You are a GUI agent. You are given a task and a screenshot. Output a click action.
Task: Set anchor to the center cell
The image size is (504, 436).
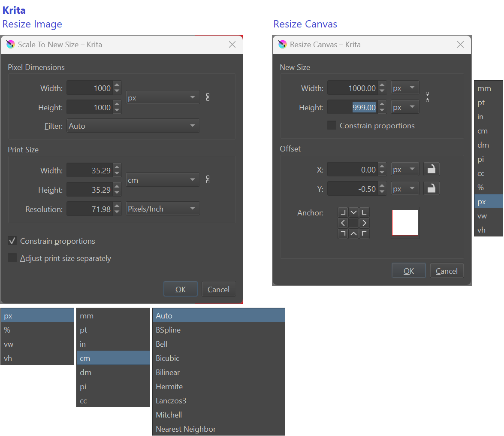tap(353, 223)
